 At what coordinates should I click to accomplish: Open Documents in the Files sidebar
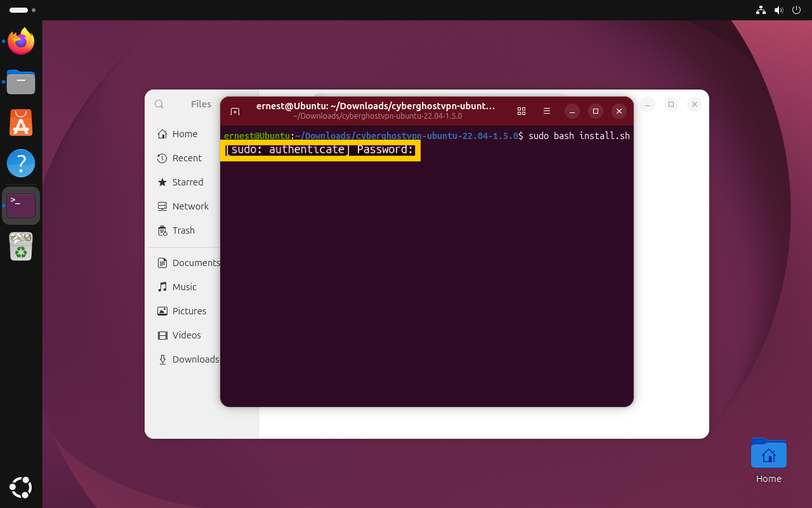(x=185, y=263)
